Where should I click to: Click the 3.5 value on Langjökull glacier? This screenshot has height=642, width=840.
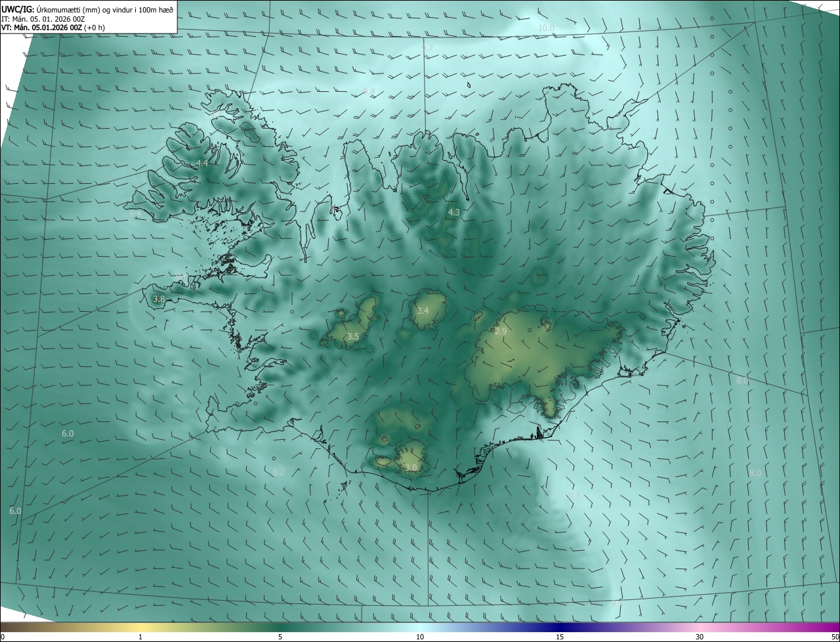point(353,336)
